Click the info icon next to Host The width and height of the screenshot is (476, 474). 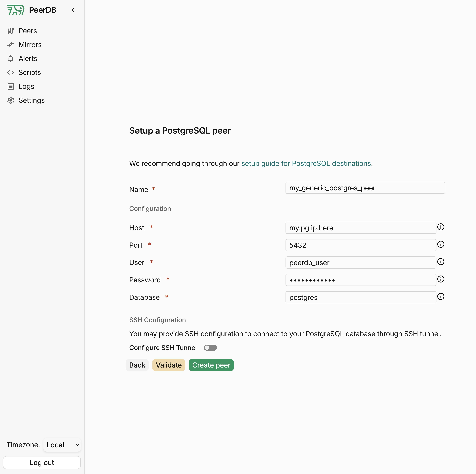441,227
